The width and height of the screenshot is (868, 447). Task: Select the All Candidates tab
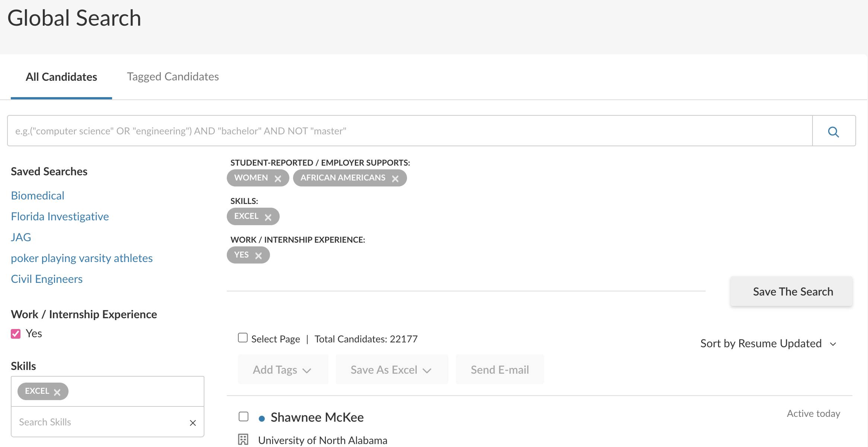tap(61, 77)
